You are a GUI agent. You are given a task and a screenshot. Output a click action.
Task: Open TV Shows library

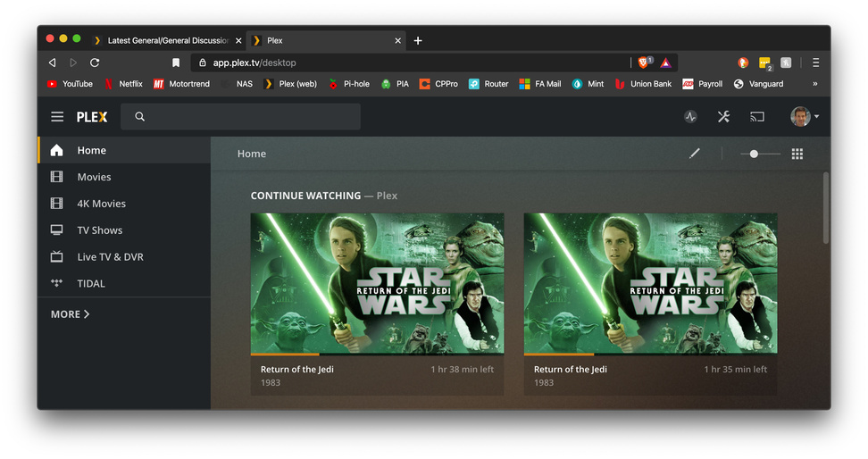click(125, 229)
